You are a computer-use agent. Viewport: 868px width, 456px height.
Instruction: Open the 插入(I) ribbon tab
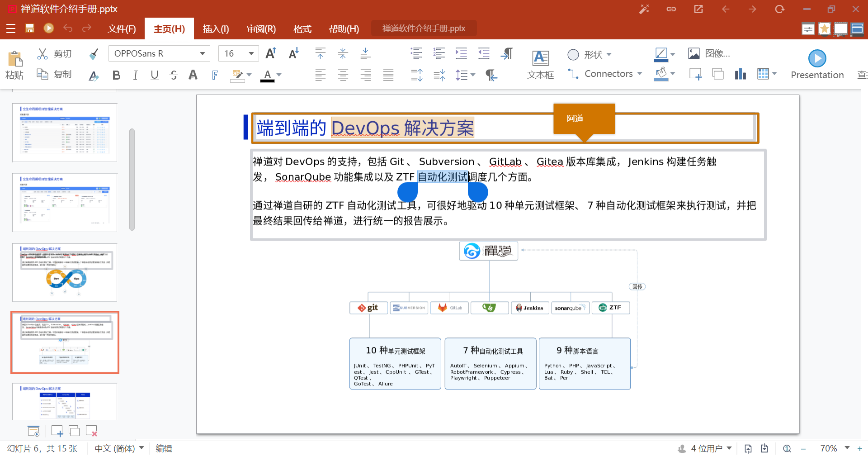(x=216, y=29)
